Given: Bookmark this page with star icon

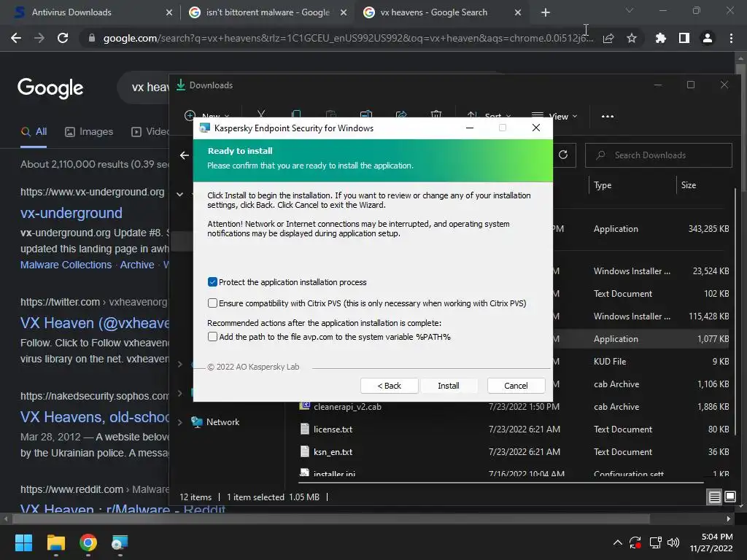Looking at the screenshot, I should click(x=632, y=38).
